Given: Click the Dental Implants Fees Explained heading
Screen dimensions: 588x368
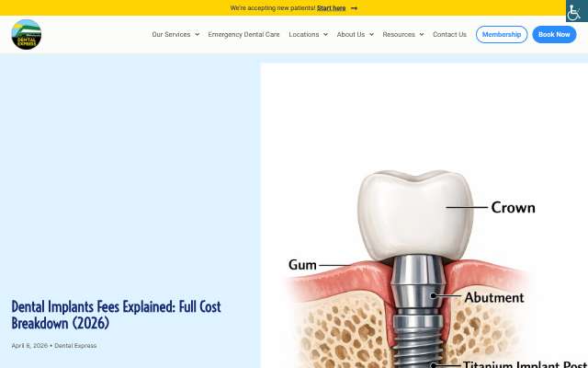Looking at the screenshot, I should (117, 315).
